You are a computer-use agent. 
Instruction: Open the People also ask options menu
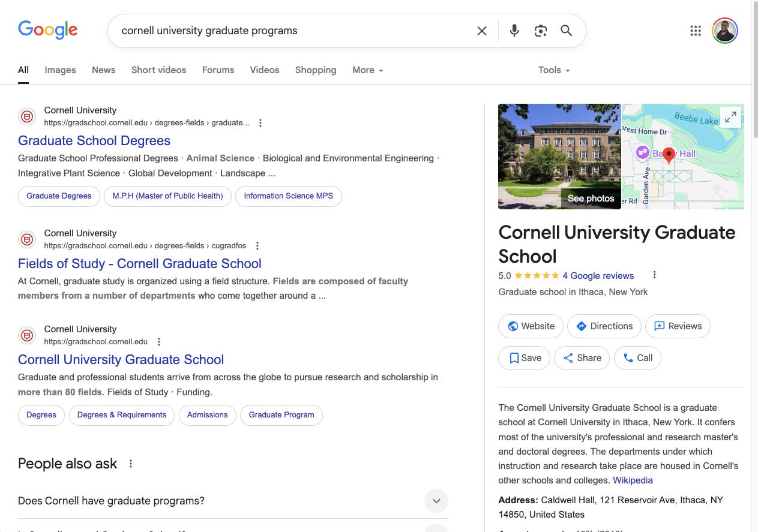pos(131,464)
